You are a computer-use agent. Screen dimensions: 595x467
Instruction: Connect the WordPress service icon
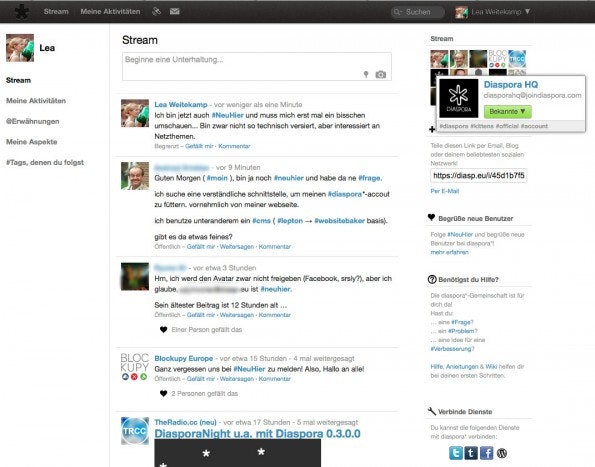pos(502,453)
